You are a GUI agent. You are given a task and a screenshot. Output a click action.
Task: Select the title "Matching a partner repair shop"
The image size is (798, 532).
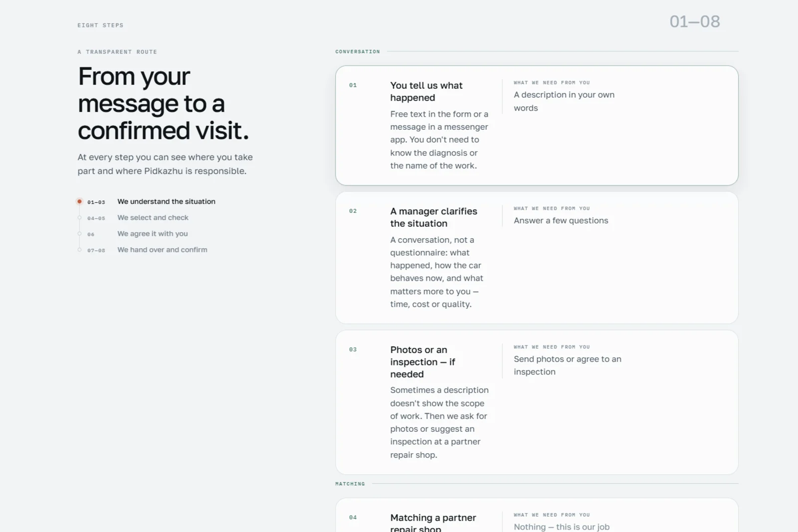[x=433, y=522]
